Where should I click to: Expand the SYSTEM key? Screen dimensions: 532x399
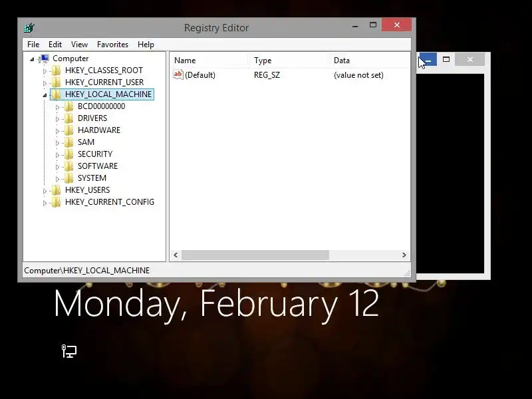tap(57, 179)
